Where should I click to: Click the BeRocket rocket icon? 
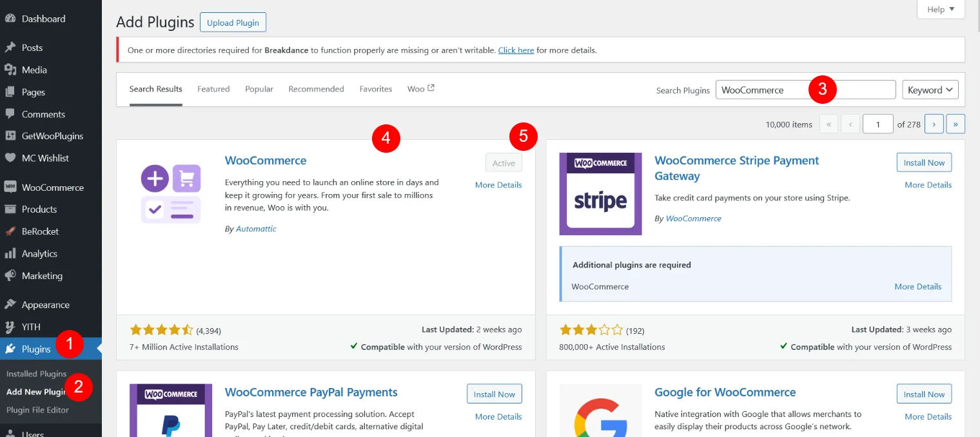[10, 231]
